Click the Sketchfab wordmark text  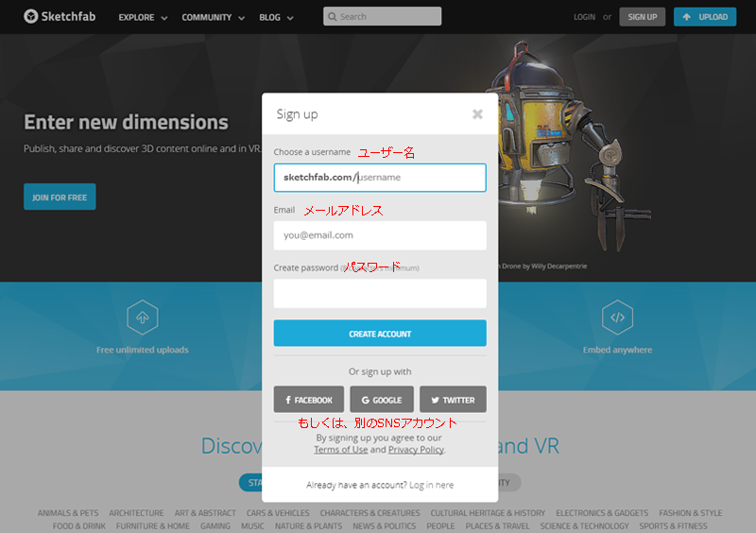pos(68,16)
